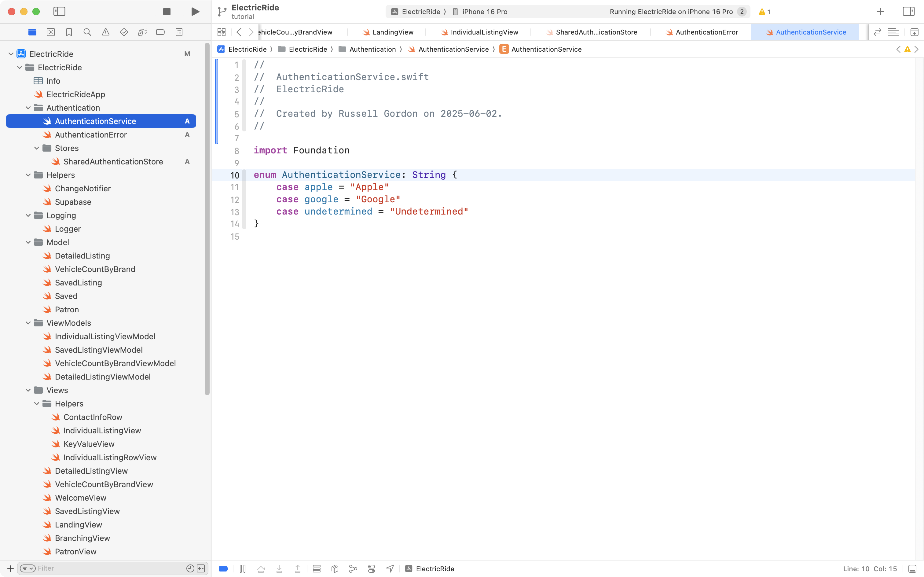924x577 pixels.
Task: Click the Run play button
Action: click(195, 11)
